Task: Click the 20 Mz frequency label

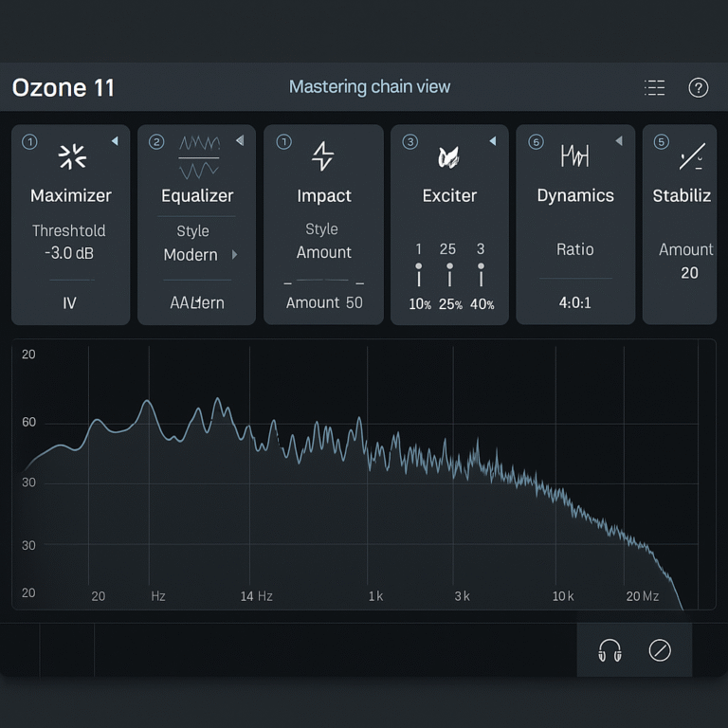Action: coord(642,595)
